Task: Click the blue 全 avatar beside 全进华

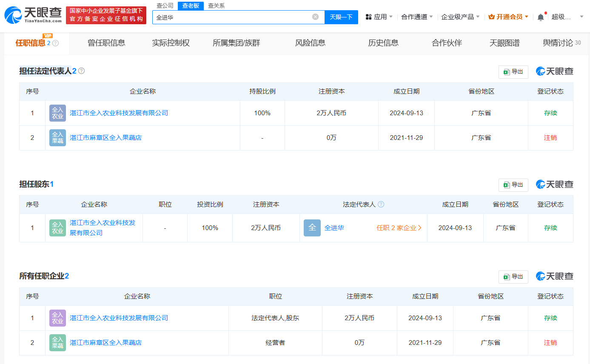Action: [x=312, y=227]
